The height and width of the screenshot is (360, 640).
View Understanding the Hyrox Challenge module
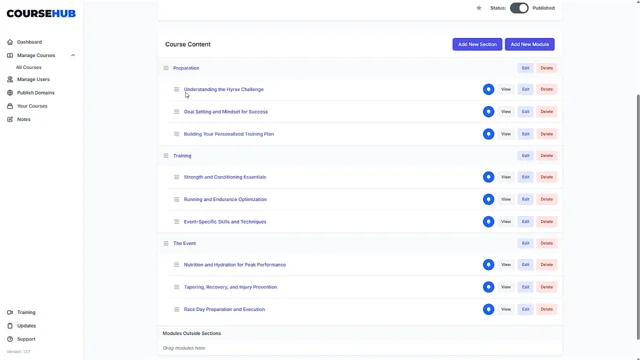click(x=506, y=89)
